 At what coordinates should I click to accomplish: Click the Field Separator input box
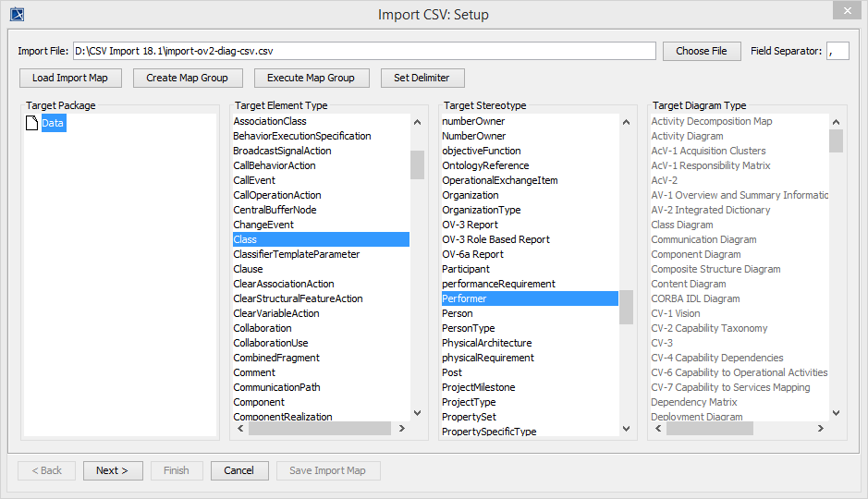tap(837, 51)
